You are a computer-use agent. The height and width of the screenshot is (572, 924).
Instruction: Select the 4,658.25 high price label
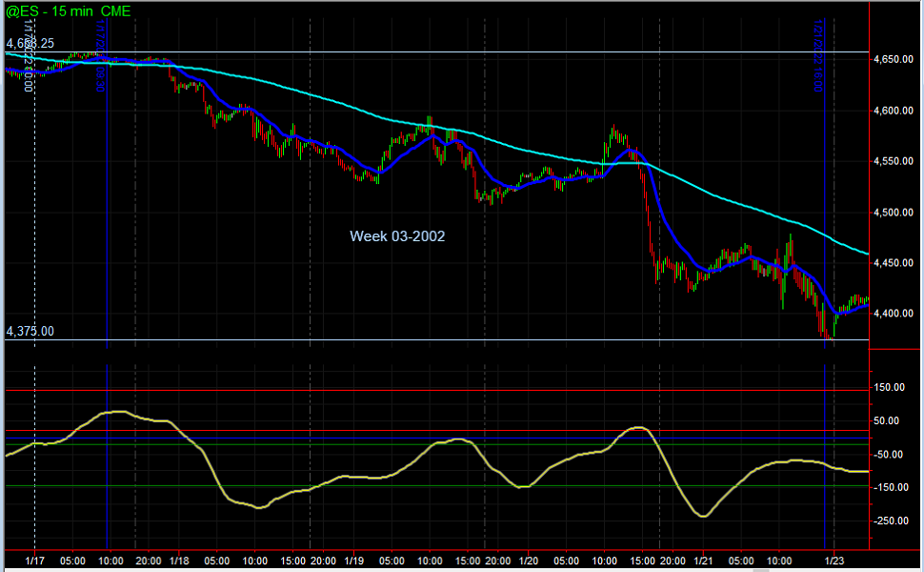[x=30, y=44]
